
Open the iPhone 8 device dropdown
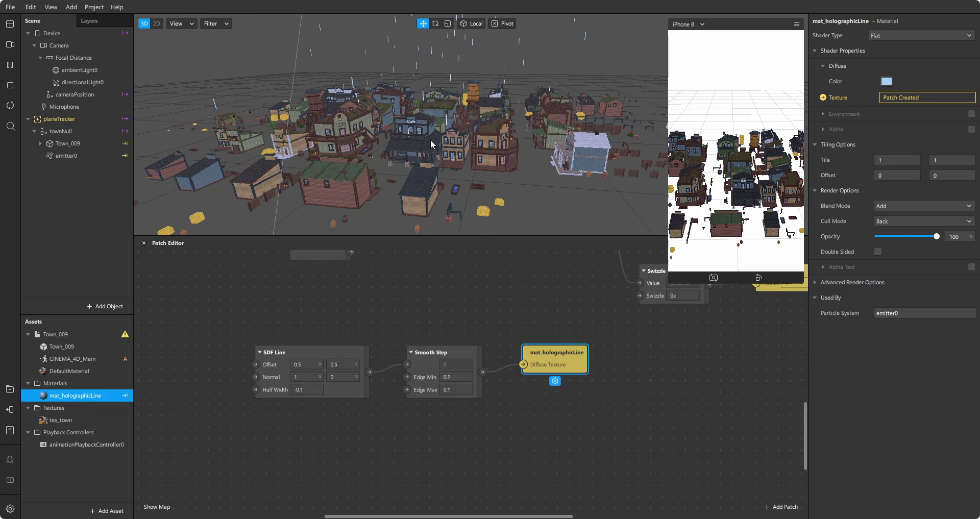688,24
